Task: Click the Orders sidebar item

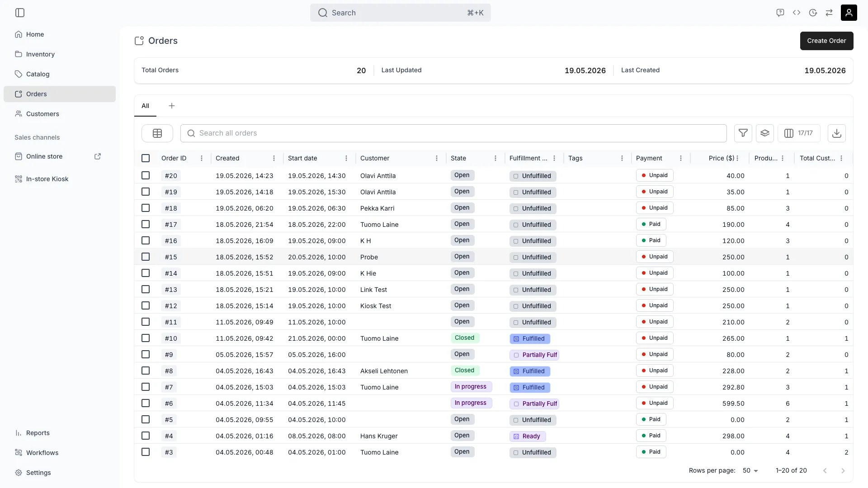Action: point(60,94)
